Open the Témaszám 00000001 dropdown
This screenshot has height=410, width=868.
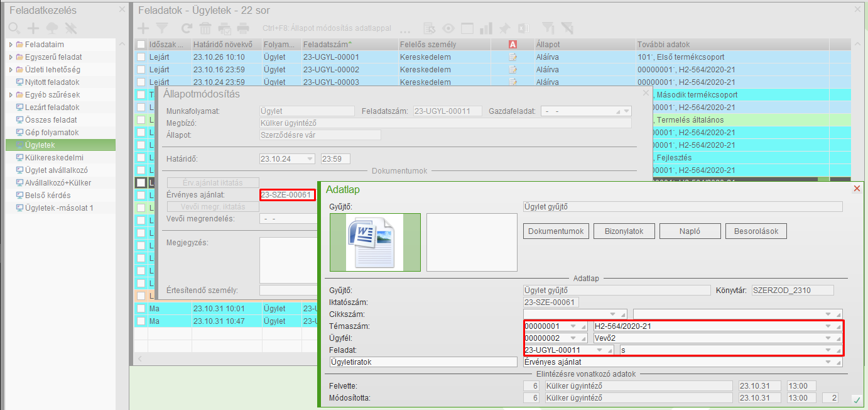click(x=573, y=327)
